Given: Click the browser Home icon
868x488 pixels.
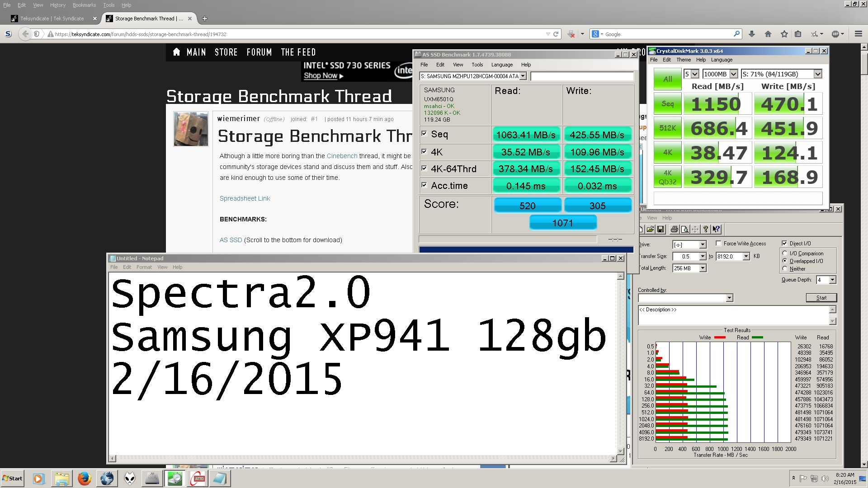Looking at the screenshot, I should coord(768,34).
